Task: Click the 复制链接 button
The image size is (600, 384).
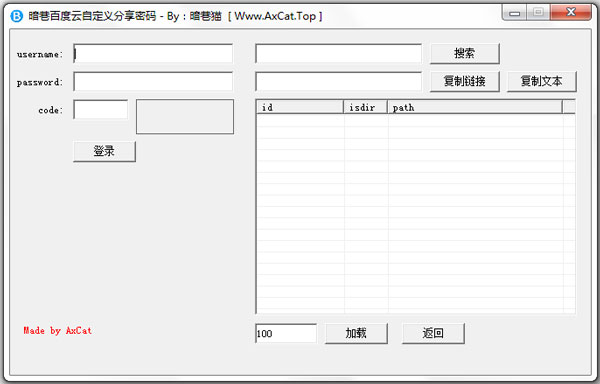Action: click(x=465, y=81)
